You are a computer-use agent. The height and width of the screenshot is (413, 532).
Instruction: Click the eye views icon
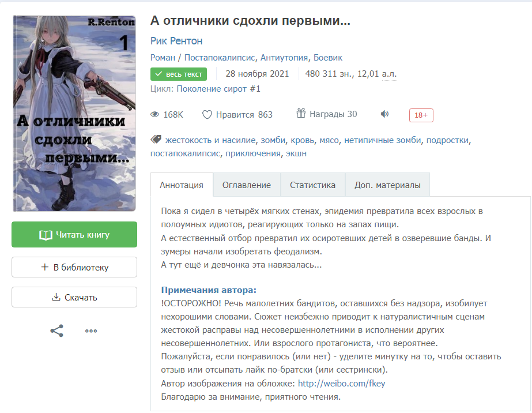tap(154, 114)
